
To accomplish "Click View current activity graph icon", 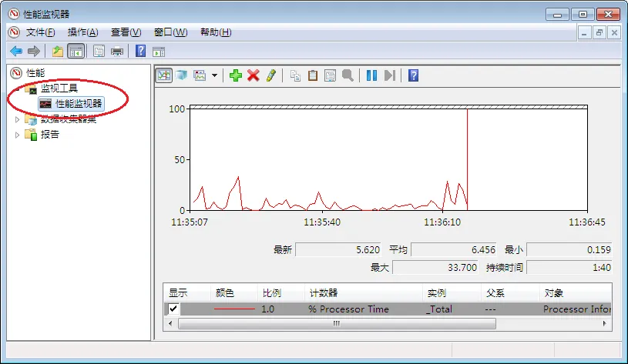I will click(x=164, y=75).
